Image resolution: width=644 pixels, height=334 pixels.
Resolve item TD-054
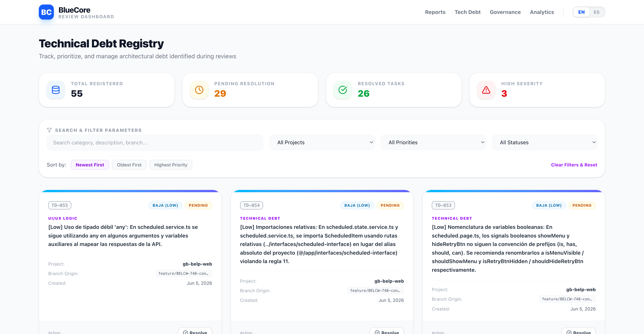point(387,331)
